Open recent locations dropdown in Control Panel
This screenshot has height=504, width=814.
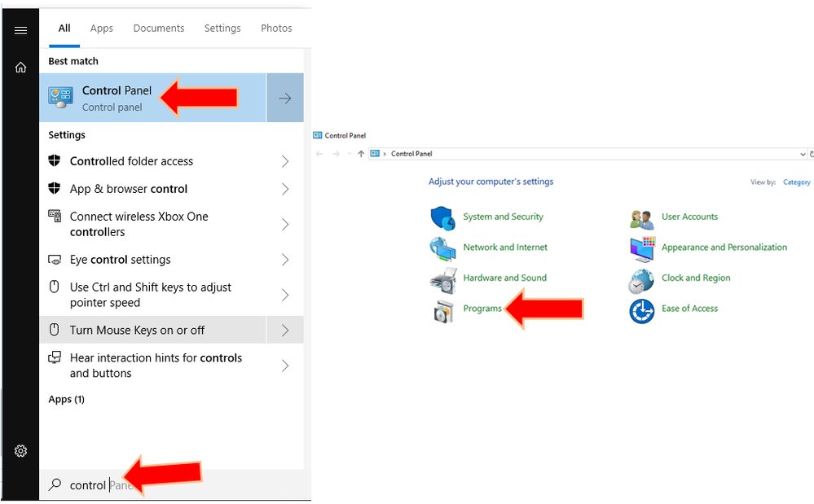point(349,154)
